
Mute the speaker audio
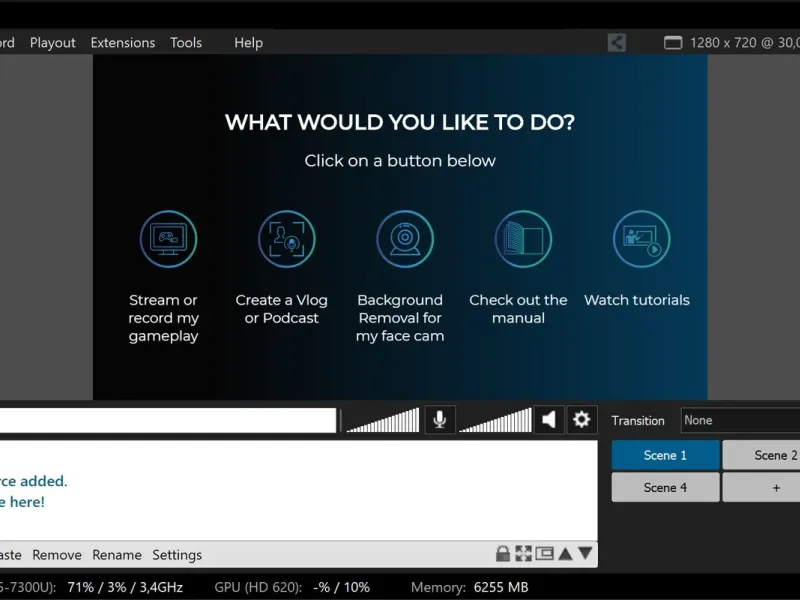pyautogui.click(x=549, y=420)
